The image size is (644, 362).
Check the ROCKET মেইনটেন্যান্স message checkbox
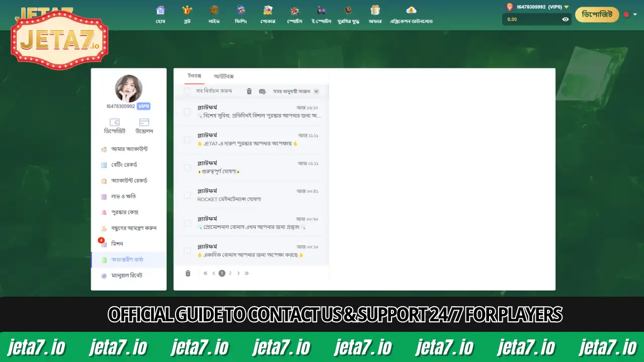[187, 195]
